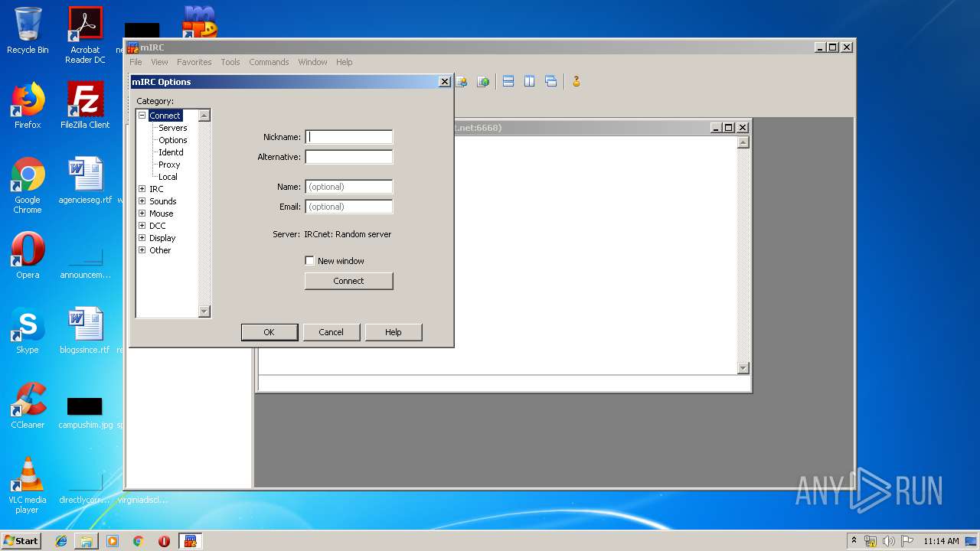Open Opera desktop shortcut
This screenshot has height=551, width=980.
point(28,256)
